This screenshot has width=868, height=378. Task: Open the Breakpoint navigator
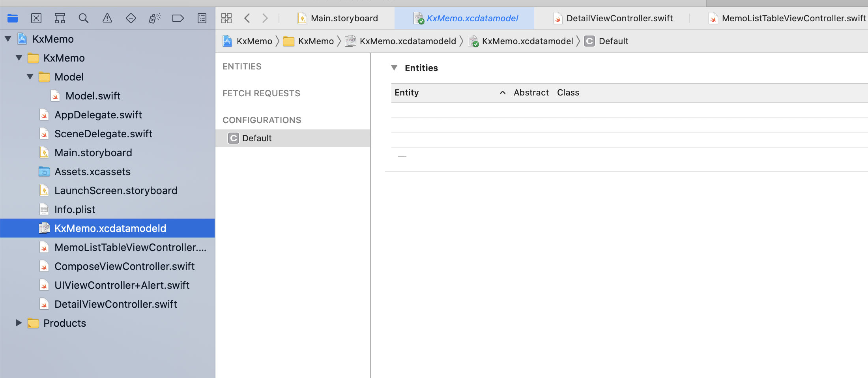click(178, 18)
